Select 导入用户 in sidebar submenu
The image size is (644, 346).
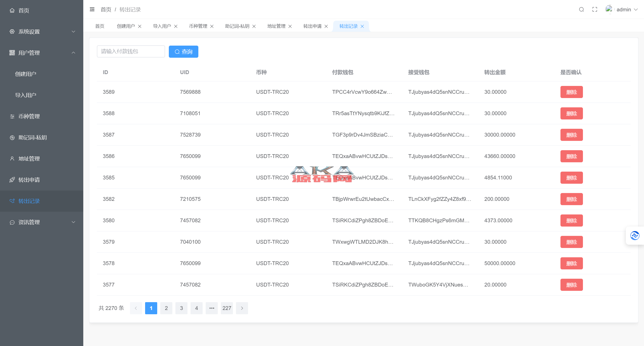25,95
